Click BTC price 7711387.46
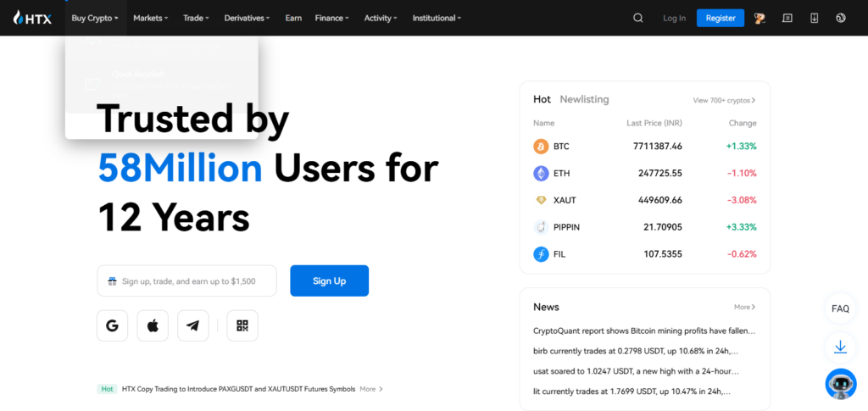868x411 pixels. [658, 147]
